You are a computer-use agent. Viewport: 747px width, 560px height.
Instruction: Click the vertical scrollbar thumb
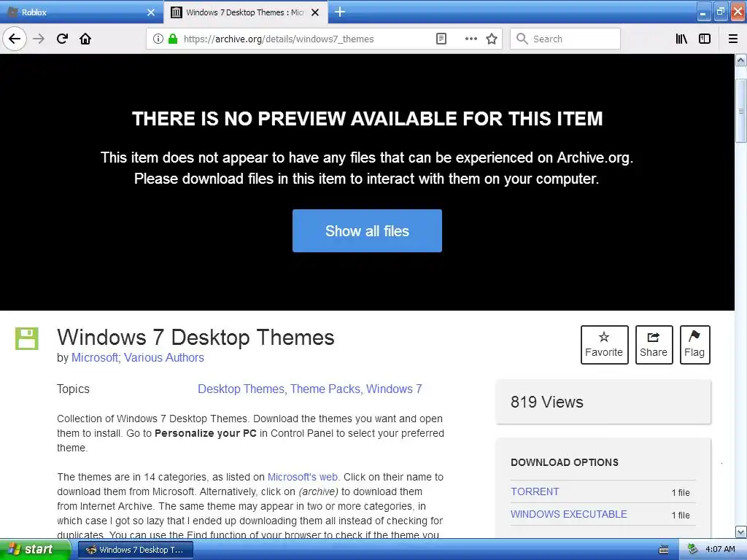tap(741, 111)
